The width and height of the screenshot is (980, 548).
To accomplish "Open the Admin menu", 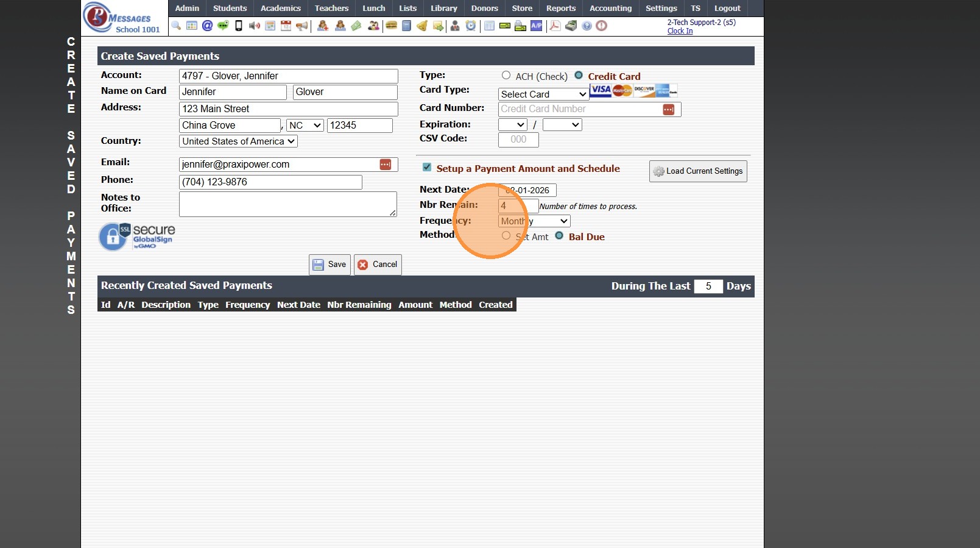I will (187, 8).
